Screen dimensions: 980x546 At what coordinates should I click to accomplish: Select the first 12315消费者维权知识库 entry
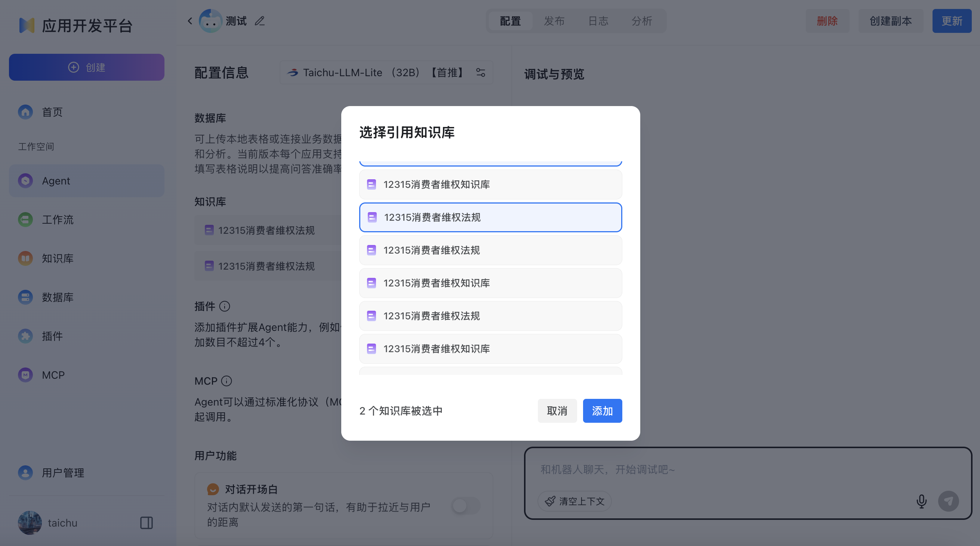point(490,184)
